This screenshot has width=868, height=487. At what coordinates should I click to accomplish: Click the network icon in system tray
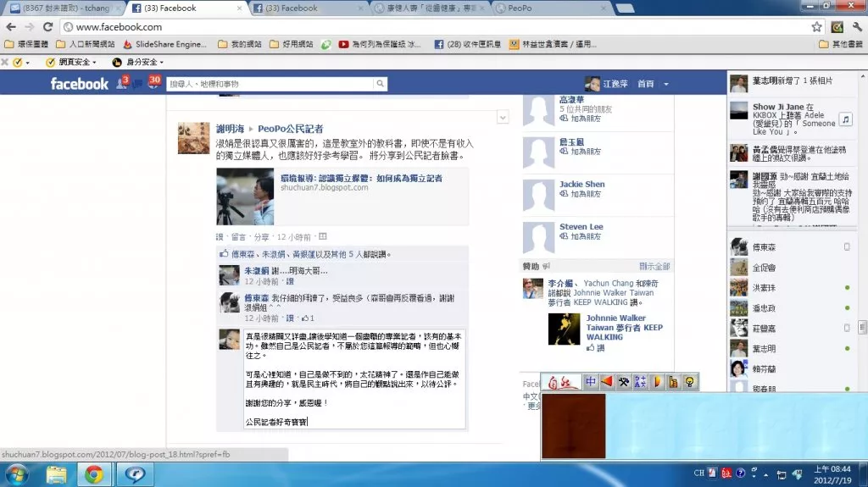781,475
